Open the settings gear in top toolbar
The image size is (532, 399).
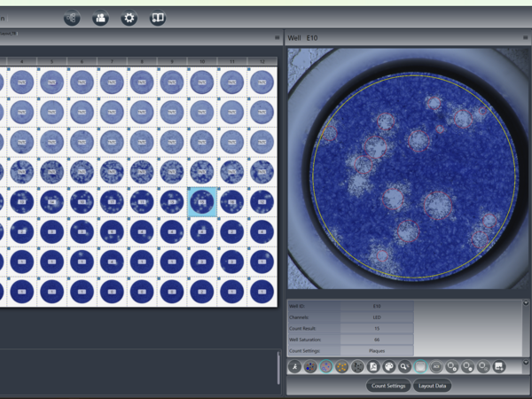point(129,17)
